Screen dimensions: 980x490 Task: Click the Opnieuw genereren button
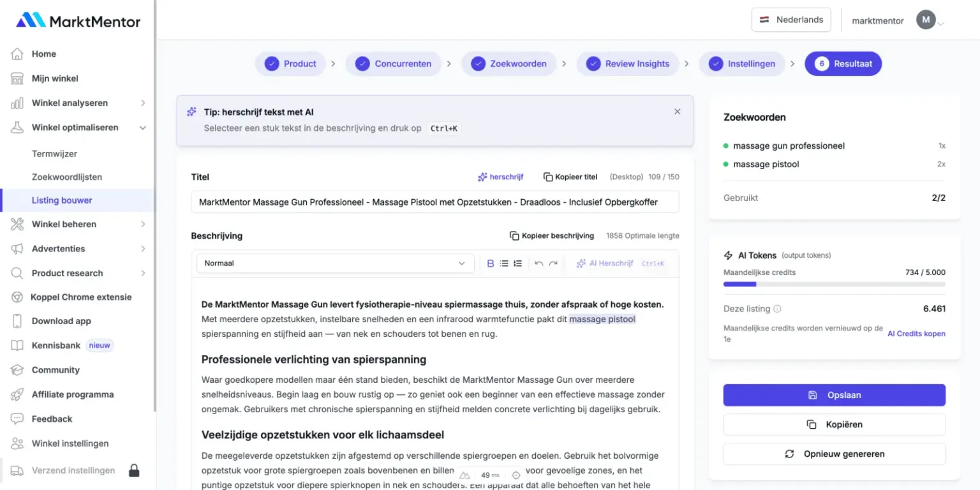pos(835,454)
